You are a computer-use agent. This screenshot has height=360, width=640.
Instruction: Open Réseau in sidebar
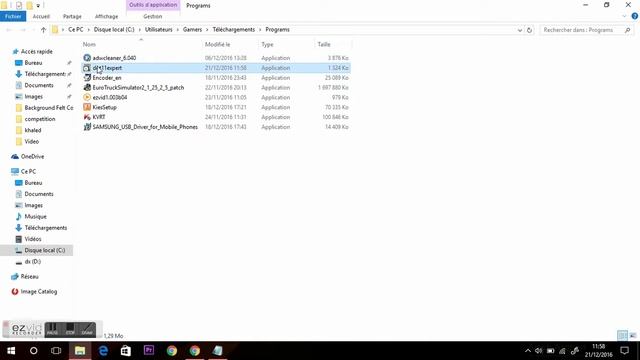(29, 276)
